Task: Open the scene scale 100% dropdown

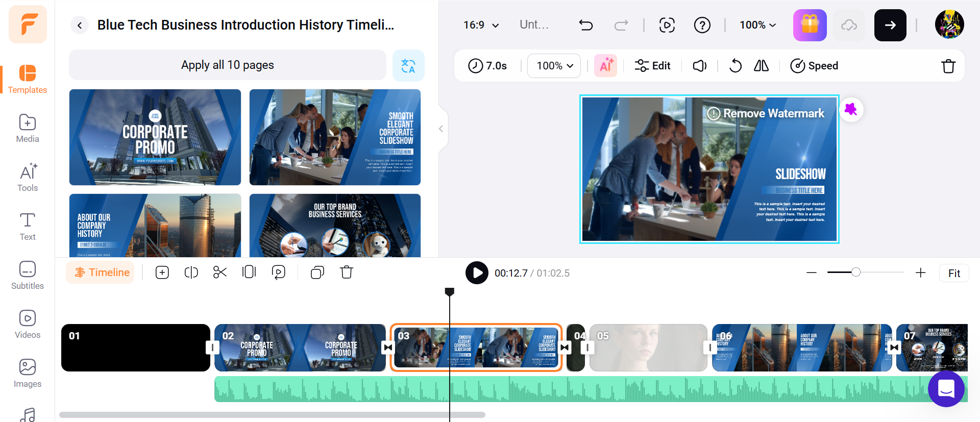Action: click(x=554, y=66)
